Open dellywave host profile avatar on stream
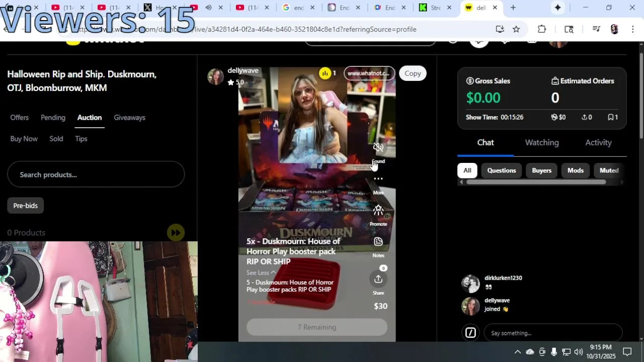Screen dimensions: 644x362 [215, 76]
